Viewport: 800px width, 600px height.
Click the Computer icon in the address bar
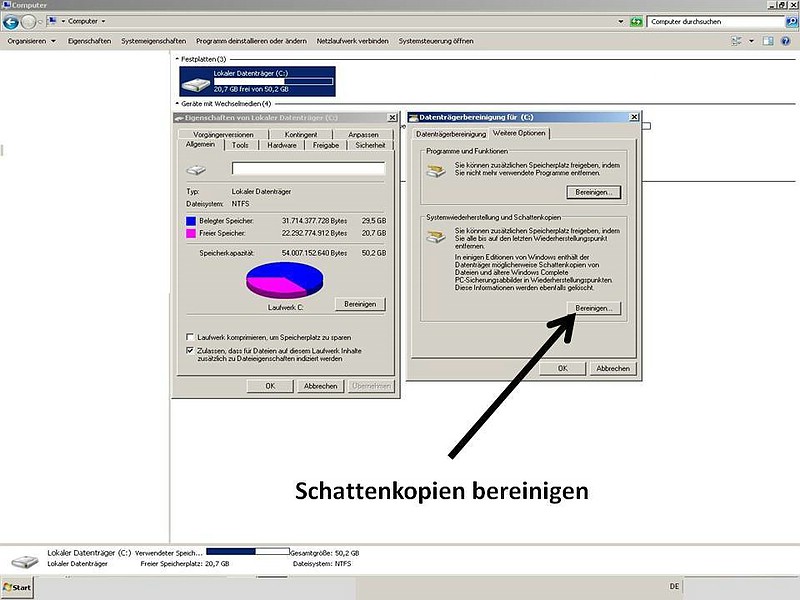(52, 21)
